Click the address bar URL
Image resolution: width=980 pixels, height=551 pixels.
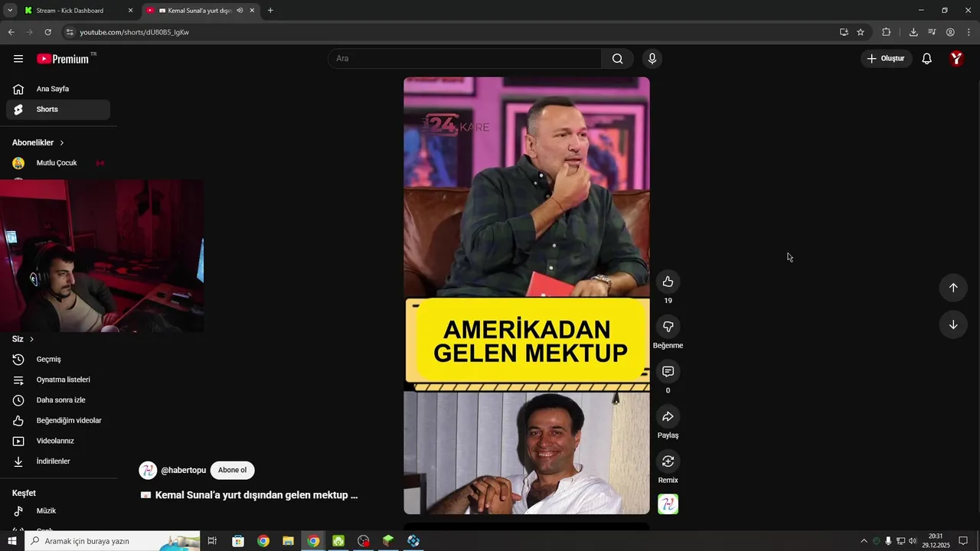coord(135,32)
